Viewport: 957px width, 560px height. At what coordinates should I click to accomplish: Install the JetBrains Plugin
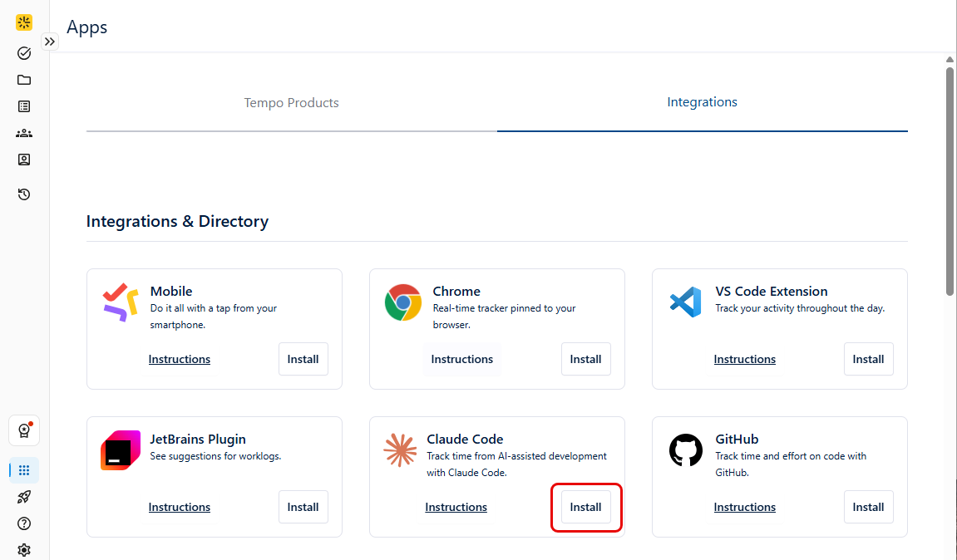click(303, 507)
